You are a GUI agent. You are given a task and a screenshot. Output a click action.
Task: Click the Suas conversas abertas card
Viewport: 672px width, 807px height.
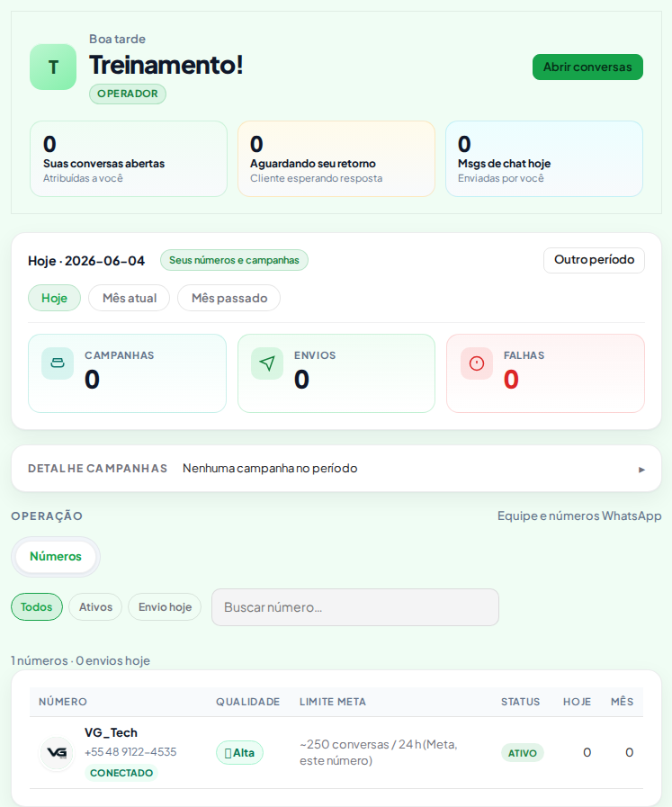tap(129, 158)
